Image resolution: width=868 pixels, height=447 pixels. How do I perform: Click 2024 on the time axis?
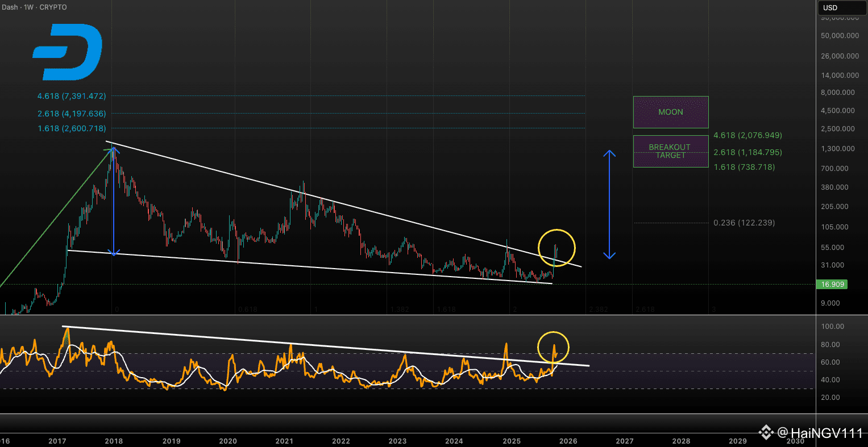pos(454,441)
